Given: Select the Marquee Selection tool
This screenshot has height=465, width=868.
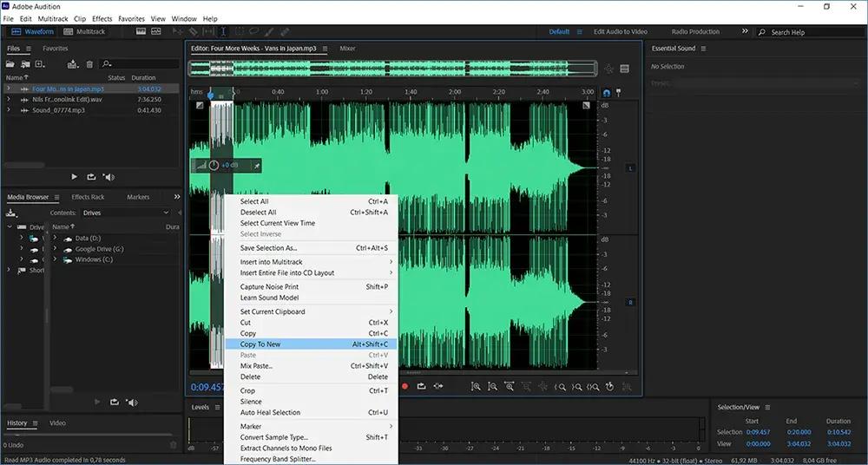Looking at the screenshot, I should coord(240,31).
